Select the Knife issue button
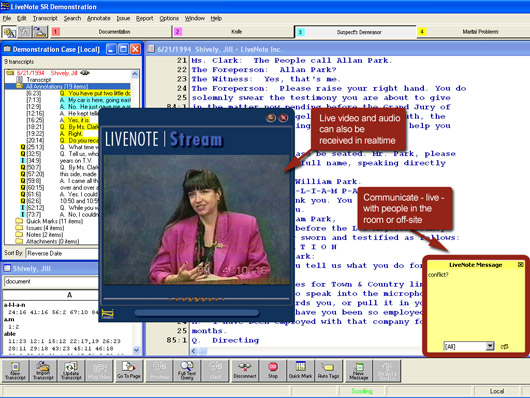 click(x=233, y=32)
